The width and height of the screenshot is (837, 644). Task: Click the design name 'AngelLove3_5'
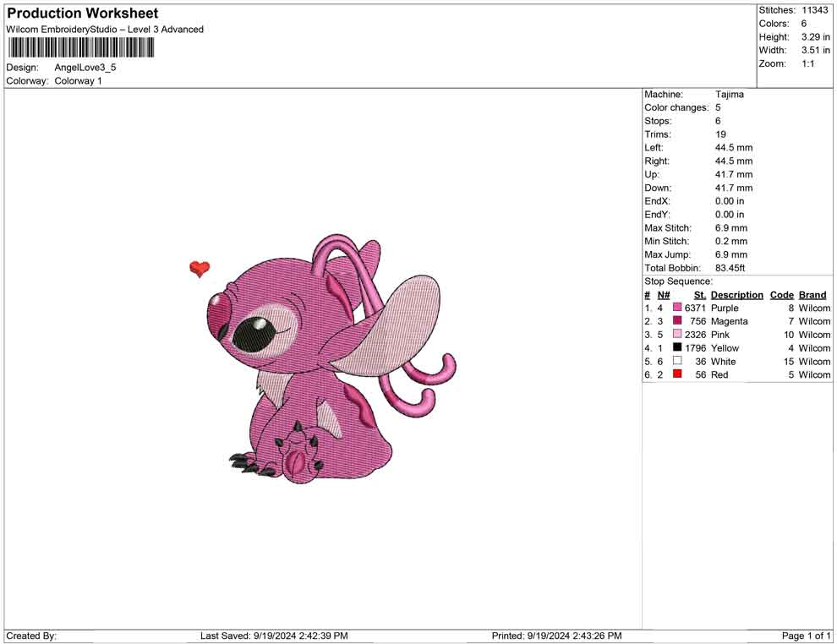85,68
